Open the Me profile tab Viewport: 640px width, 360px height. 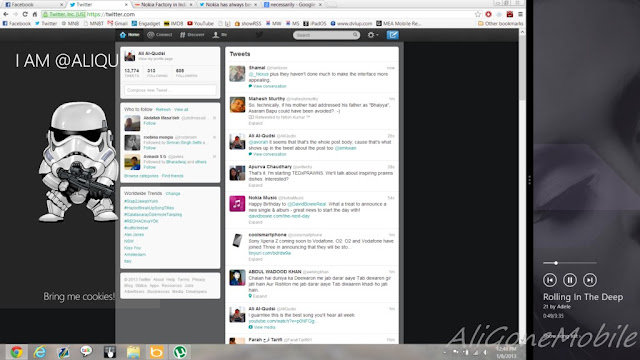pos(220,35)
